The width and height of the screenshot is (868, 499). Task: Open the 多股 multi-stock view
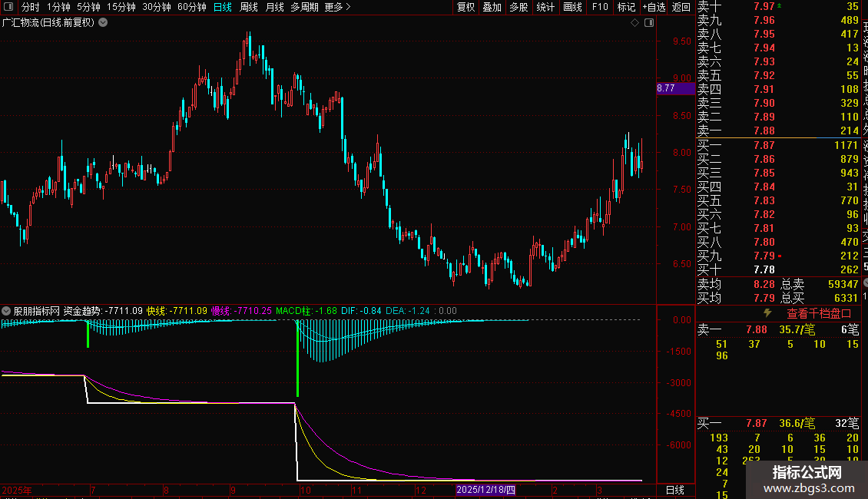[x=518, y=7]
